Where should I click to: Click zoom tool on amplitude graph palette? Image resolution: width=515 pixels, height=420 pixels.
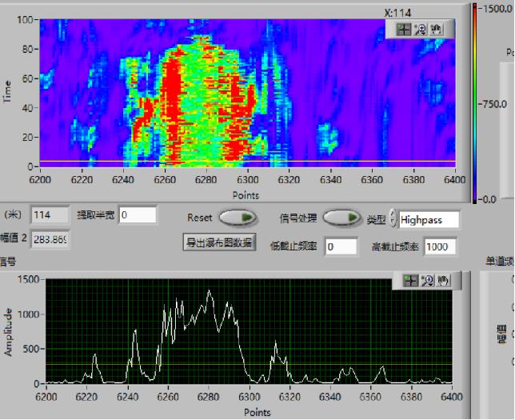(427, 280)
